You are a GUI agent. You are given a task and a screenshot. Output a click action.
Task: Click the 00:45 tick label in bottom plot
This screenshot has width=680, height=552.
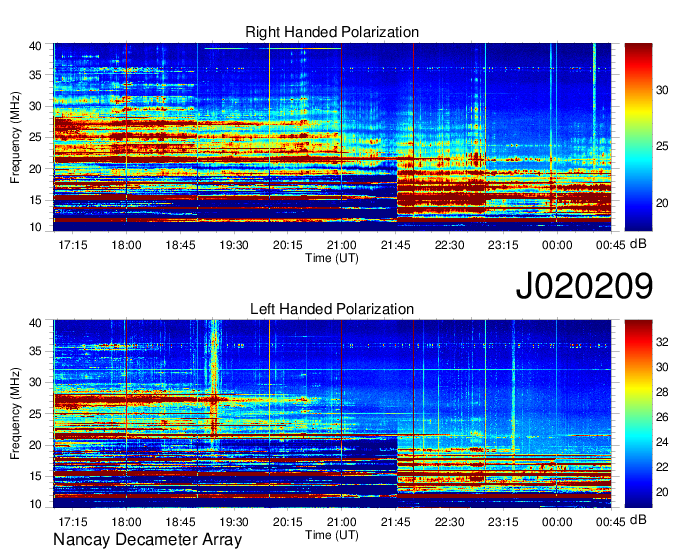(x=610, y=523)
